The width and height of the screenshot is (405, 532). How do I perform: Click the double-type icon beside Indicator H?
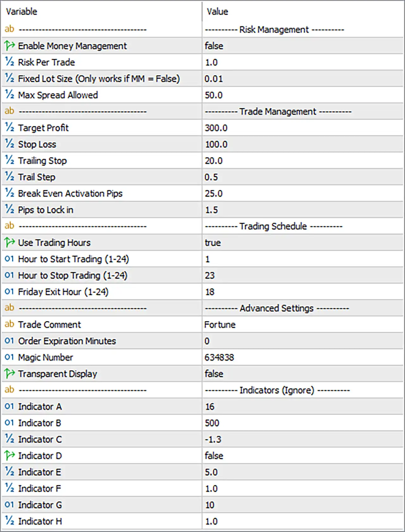click(9, 521)
